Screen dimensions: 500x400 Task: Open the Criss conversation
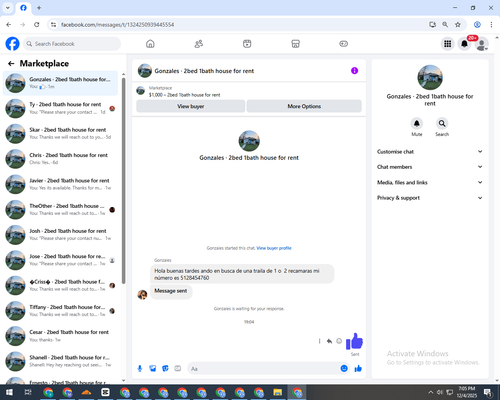tap(60, 286)
